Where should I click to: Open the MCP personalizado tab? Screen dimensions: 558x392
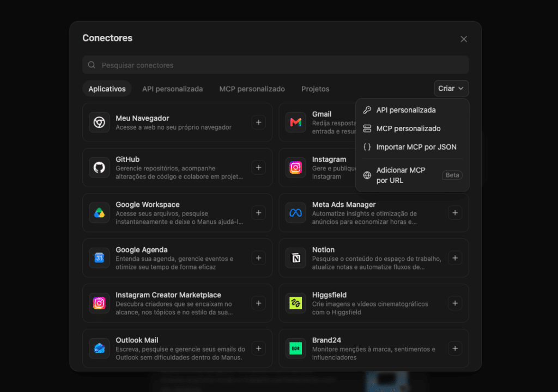[252, 89]
